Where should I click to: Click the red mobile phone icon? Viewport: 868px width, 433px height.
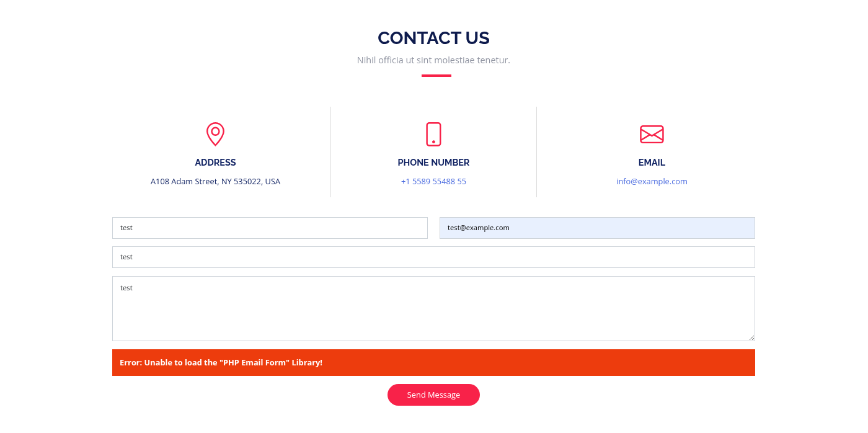click(x=433, y=134)
